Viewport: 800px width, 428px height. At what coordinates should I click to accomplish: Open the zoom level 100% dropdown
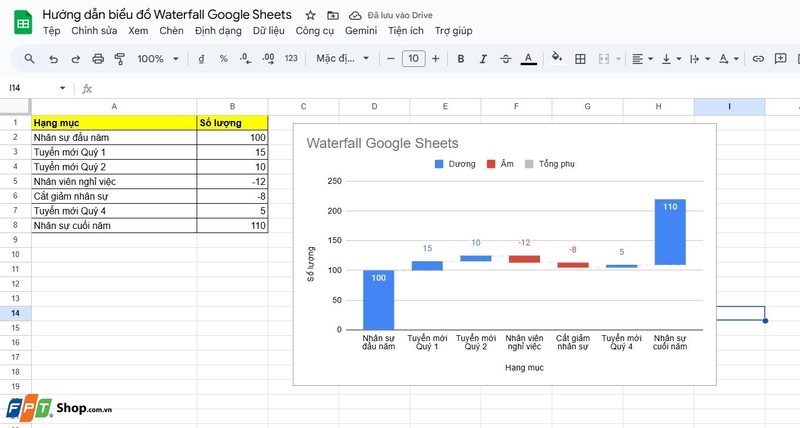point(158,59)
